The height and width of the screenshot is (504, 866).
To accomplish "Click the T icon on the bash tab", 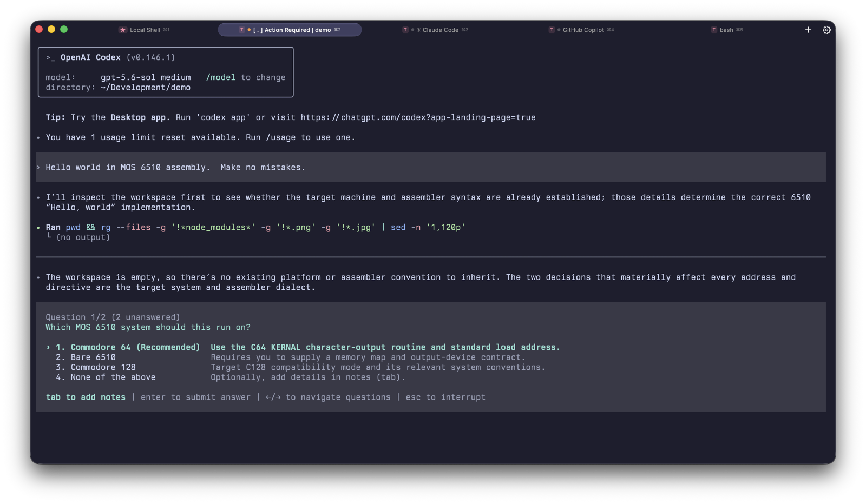I will click(714, 30).
